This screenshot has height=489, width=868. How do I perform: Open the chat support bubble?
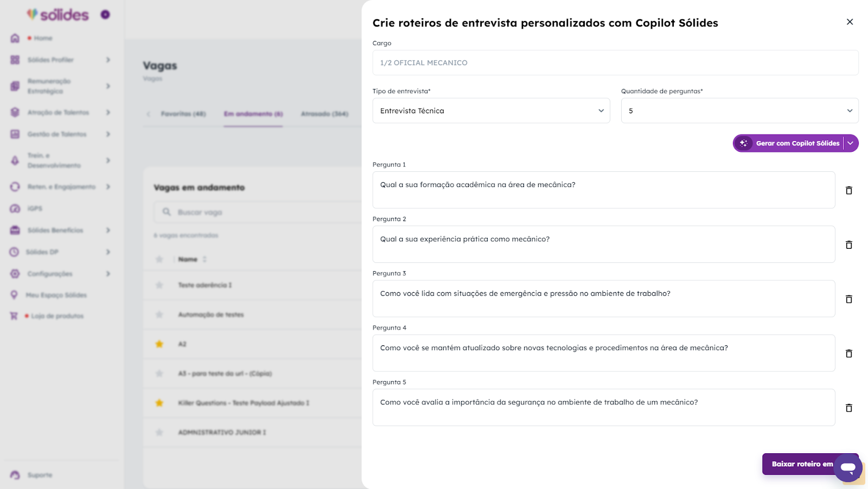tap(848, 467)
